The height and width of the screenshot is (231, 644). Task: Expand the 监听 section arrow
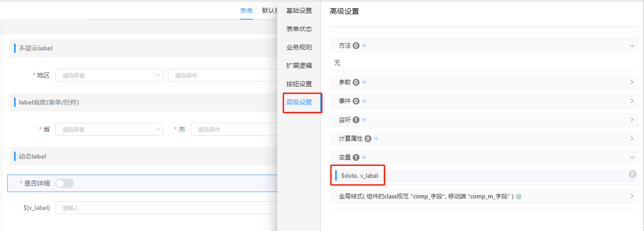(x=632, y=120)
